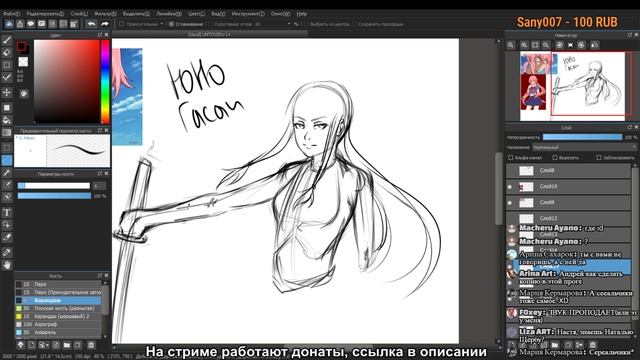Select the Перо brush in list
The image size is (640, 360).
58,284
